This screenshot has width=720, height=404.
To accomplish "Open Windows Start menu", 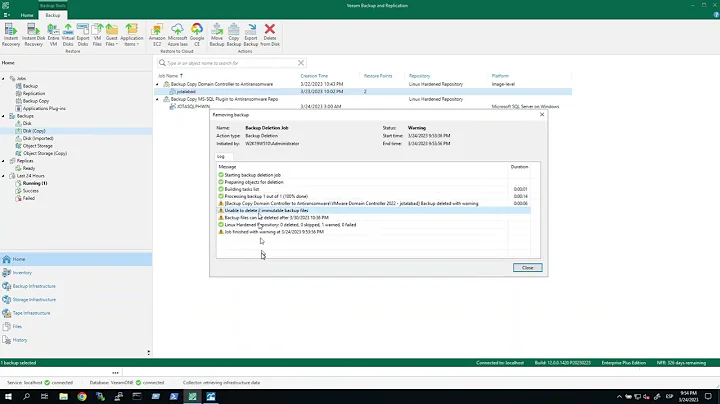I will click(x=8, y=396).
